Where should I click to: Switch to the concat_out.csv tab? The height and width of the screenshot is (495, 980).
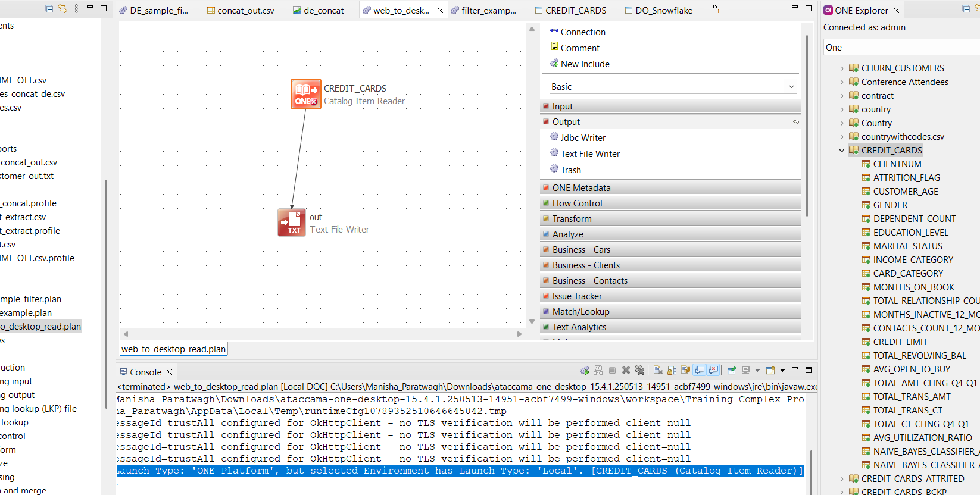click(241, 10)
